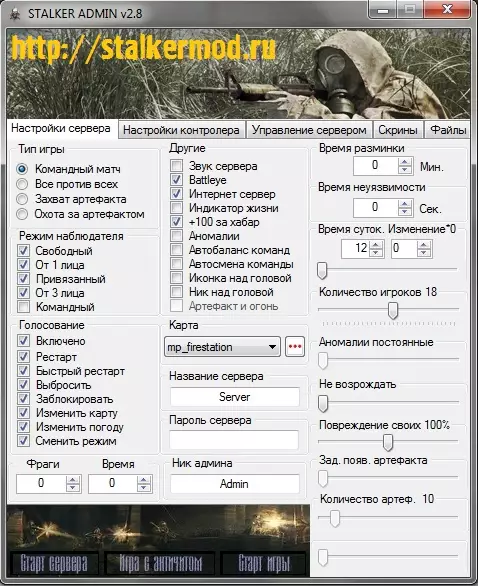Switch to Настройки сервера tab
Image resolution: width=478 pixels, height=586 pixels.
coord(61,129)
